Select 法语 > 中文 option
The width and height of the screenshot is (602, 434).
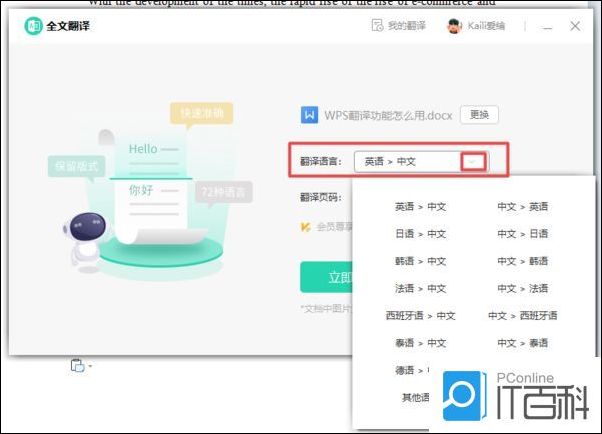point(420,288)
